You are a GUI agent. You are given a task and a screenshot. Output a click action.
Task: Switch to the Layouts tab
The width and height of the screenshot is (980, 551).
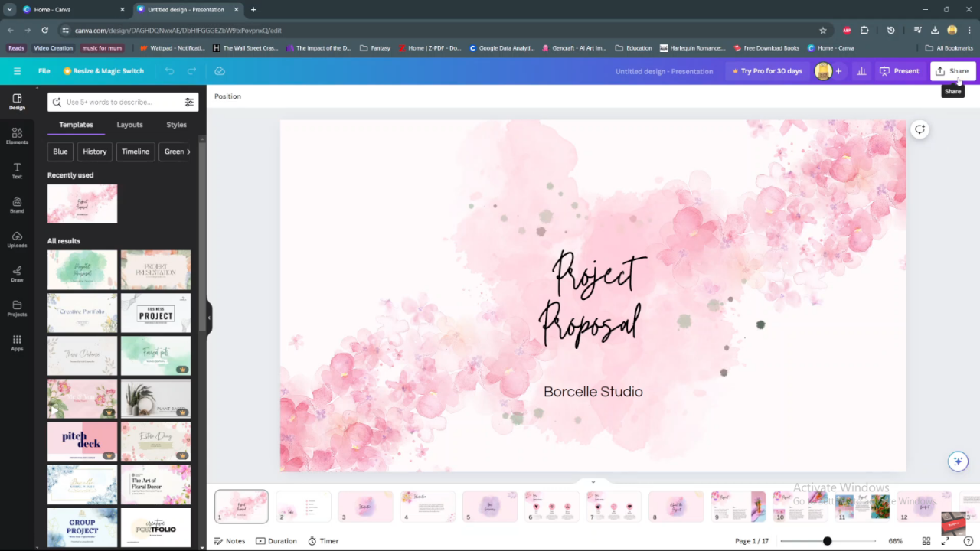tap(129, 125)
